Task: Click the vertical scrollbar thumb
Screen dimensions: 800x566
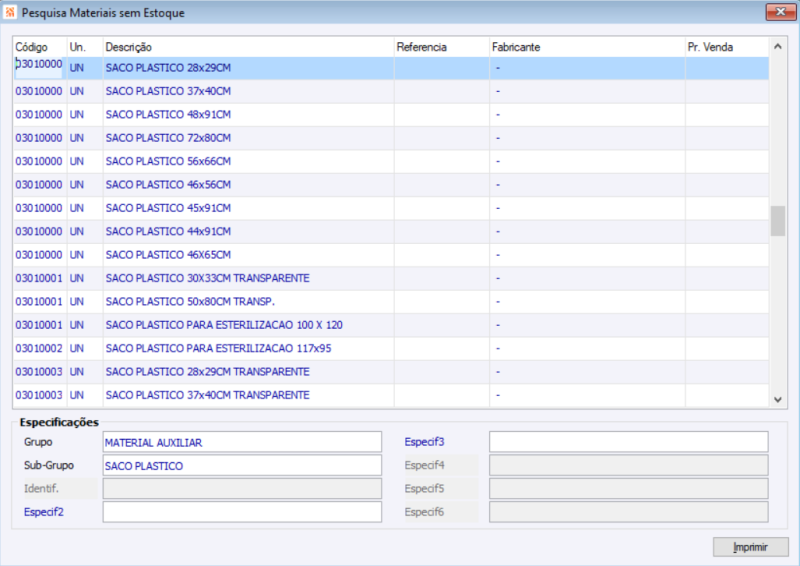Action: click(778, 221)
